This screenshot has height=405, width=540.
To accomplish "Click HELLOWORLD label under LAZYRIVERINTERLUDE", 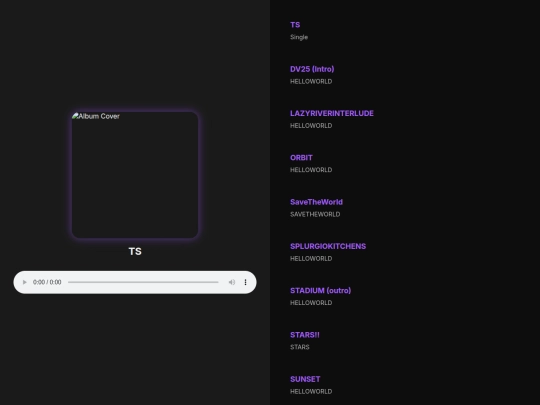I will [311, 126].
